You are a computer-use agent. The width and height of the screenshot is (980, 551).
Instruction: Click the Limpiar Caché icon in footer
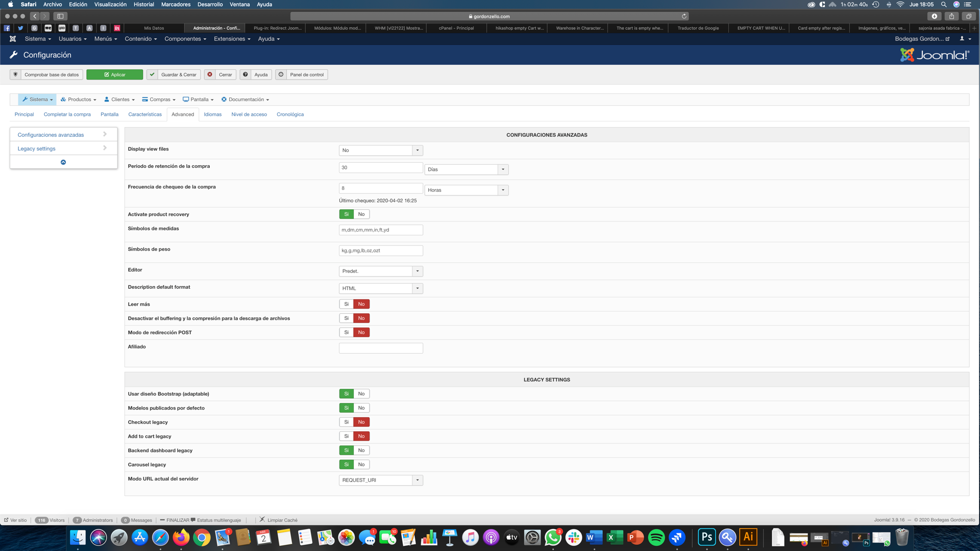pyautogui.click(x=262, y=520)
